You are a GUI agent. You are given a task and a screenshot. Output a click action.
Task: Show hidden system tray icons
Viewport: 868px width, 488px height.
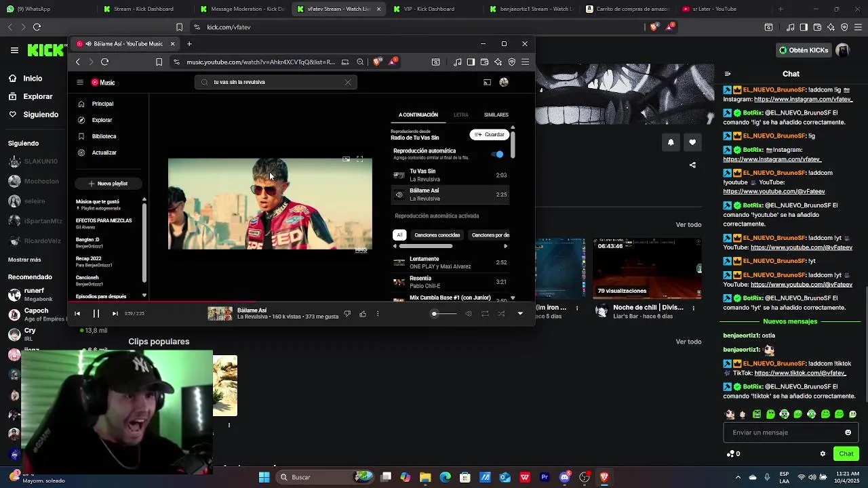point(737,477)
